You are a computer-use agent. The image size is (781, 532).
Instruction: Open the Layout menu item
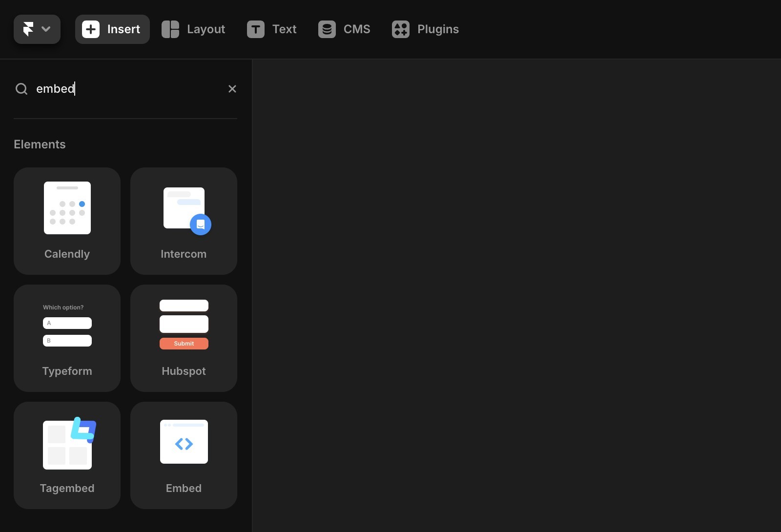(x=205, y=29)
